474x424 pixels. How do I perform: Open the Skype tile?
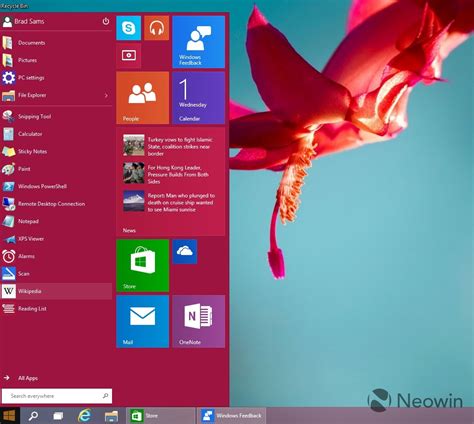coord(129,28)
